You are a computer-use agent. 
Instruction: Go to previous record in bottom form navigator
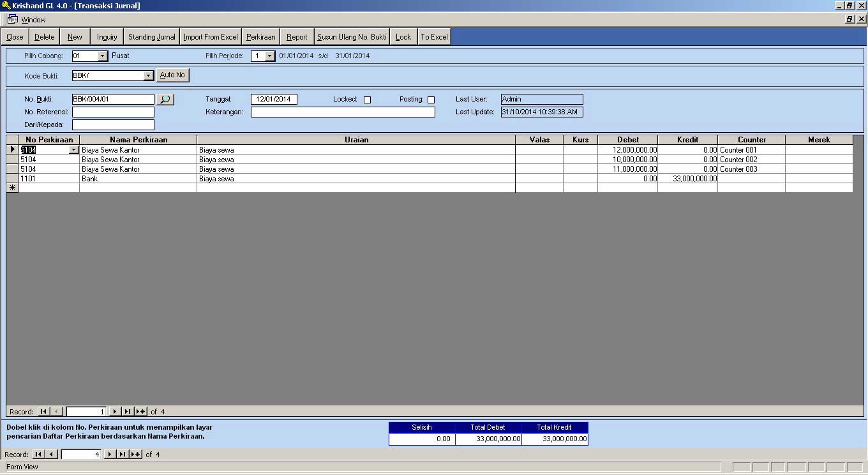52,455
